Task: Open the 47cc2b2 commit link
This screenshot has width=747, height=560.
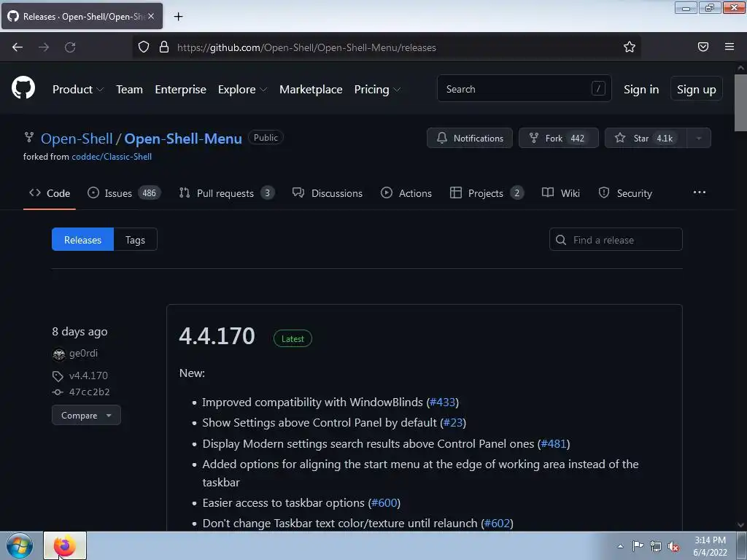Action: coord(89,392)
